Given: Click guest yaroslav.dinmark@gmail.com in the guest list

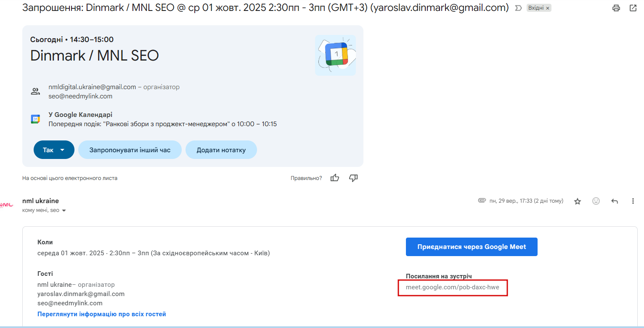Looking at the screenshot, I should (x=81, y=294).
